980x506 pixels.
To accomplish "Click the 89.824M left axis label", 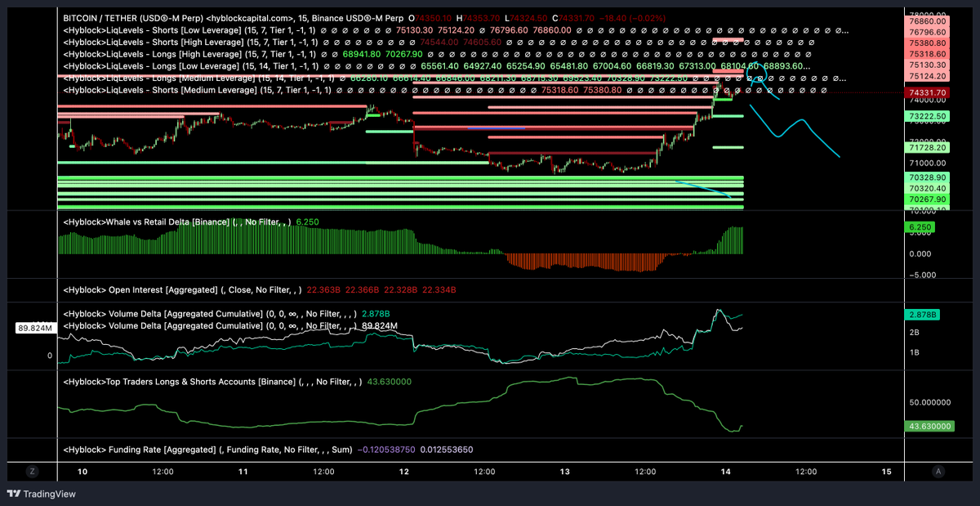I will [x=34, y=328].
